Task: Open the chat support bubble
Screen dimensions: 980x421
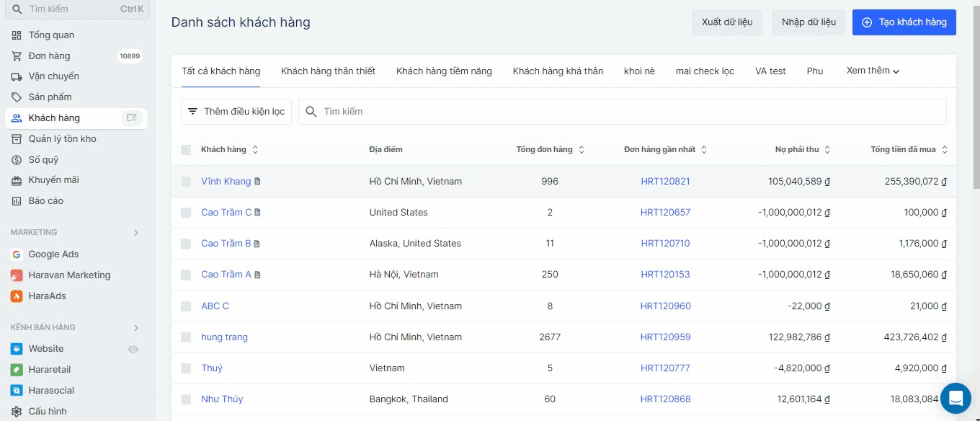Action: coord(955,398)
